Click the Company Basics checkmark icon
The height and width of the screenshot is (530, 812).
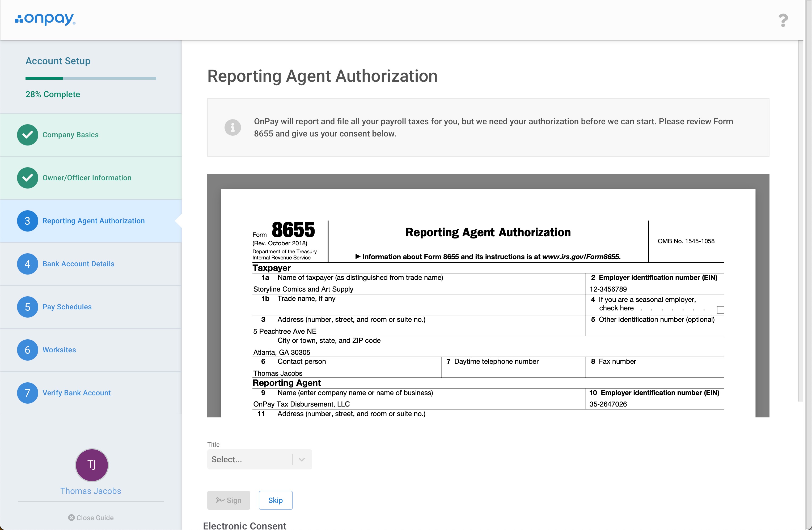(27, 135)
